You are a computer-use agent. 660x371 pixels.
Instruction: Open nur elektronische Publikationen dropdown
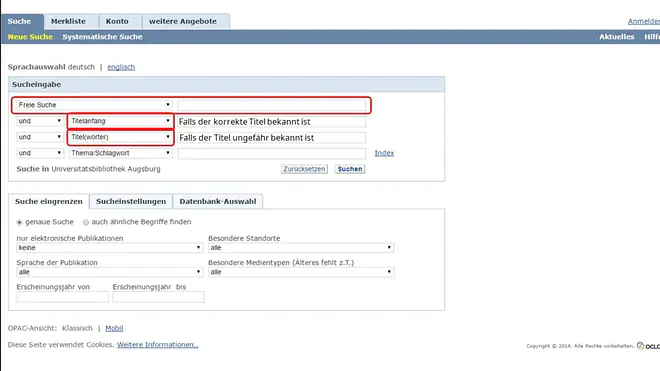tap(109, 248)
